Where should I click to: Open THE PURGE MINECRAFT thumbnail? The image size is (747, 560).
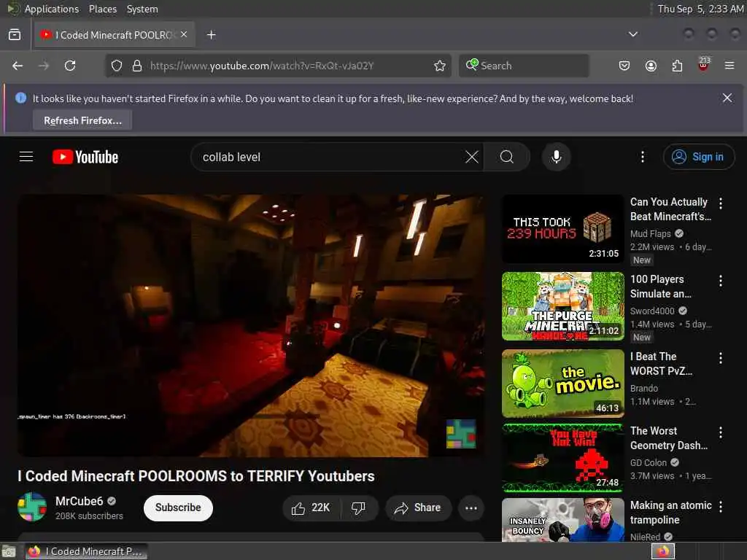[562, 306]
